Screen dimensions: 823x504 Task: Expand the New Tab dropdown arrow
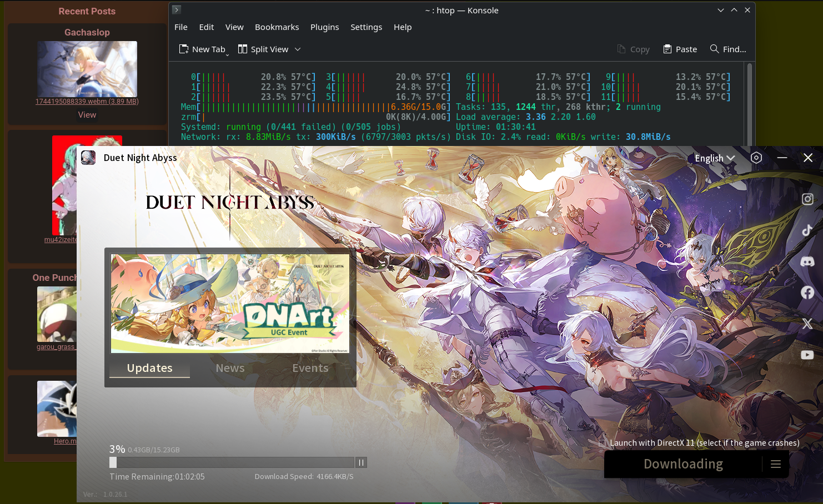(x=227, y=54)
